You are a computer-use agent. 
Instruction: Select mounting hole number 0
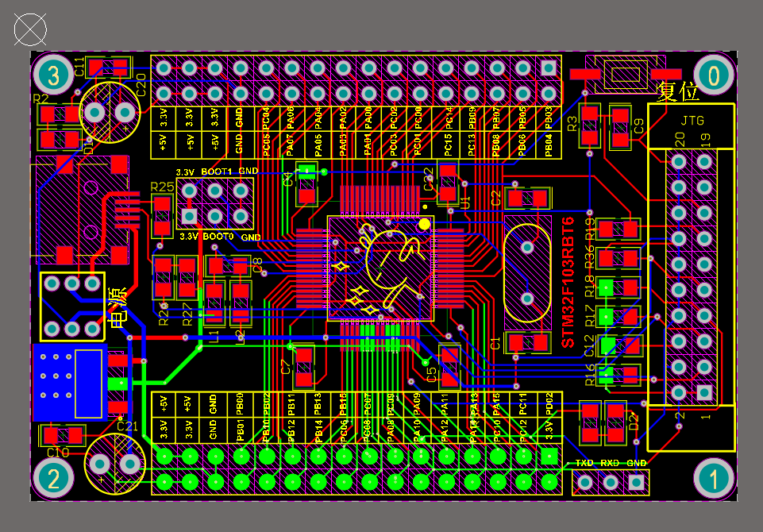[714, 75]
